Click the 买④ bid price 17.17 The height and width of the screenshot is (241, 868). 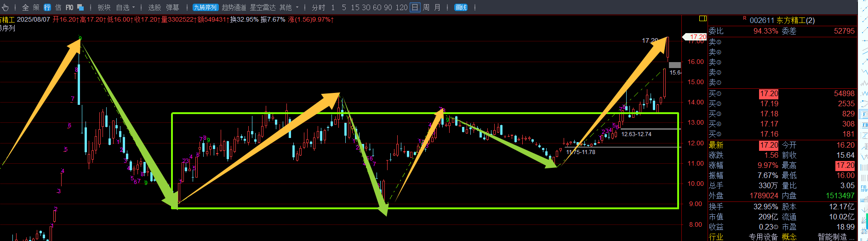pyautogui.click(x=769, y=124)
